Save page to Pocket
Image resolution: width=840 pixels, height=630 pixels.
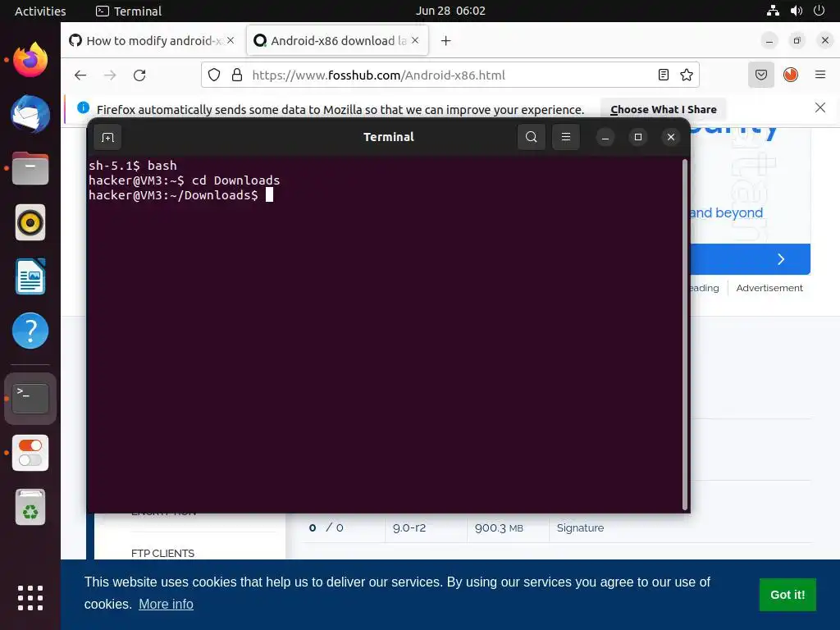(760, 75)
